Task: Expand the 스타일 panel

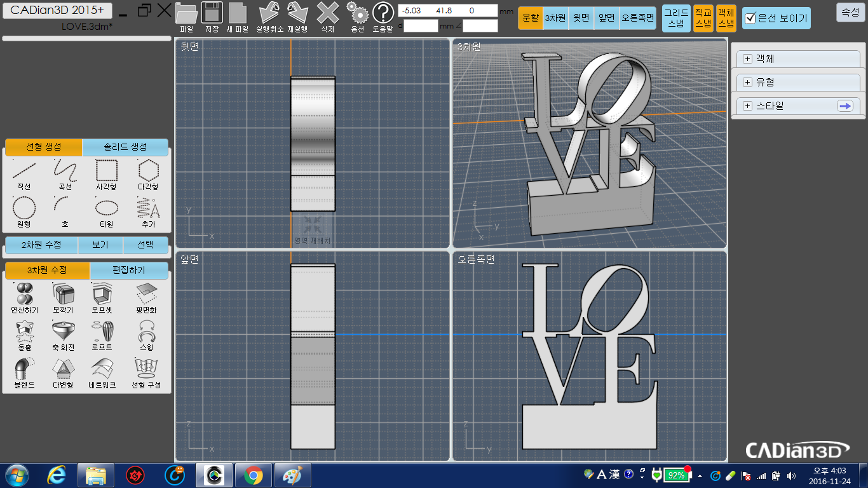Action: click(747, 105)
